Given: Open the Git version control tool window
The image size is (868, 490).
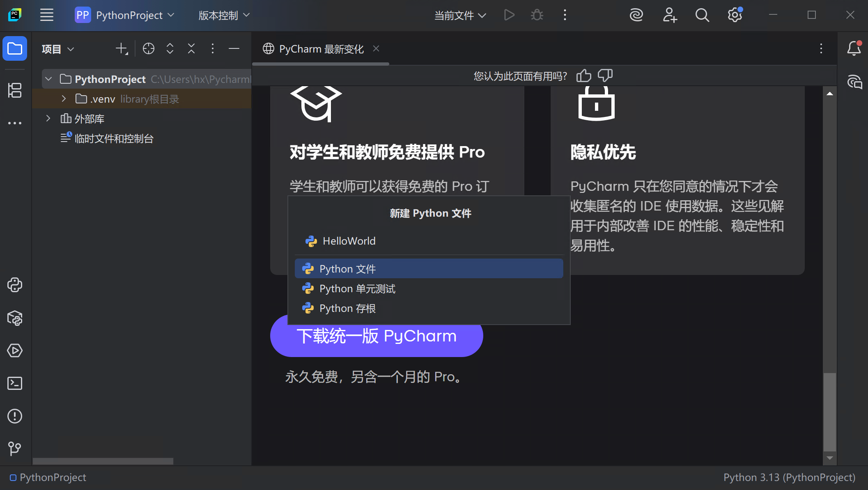Looking at the screenshot, I should tap(15, 448).
